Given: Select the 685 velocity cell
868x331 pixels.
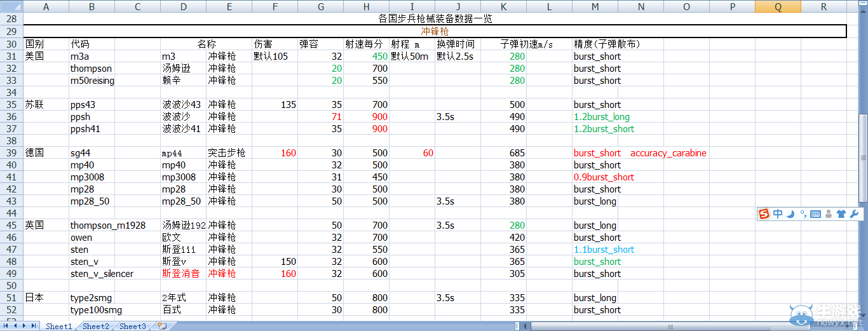Looking at the screenshot, I should pyautogui.click(x=503, y=153).
